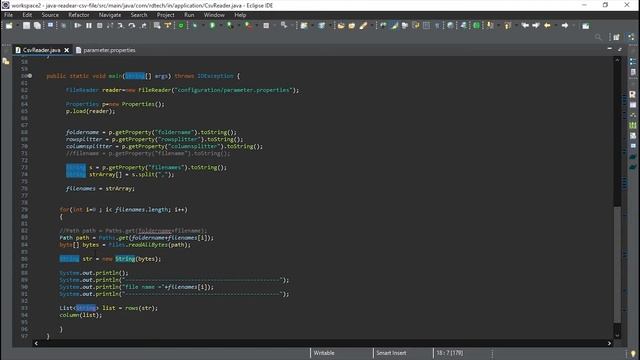This screenshot has width=640, height=360.
Task: Open the Refactor menu
Action: 79,15
